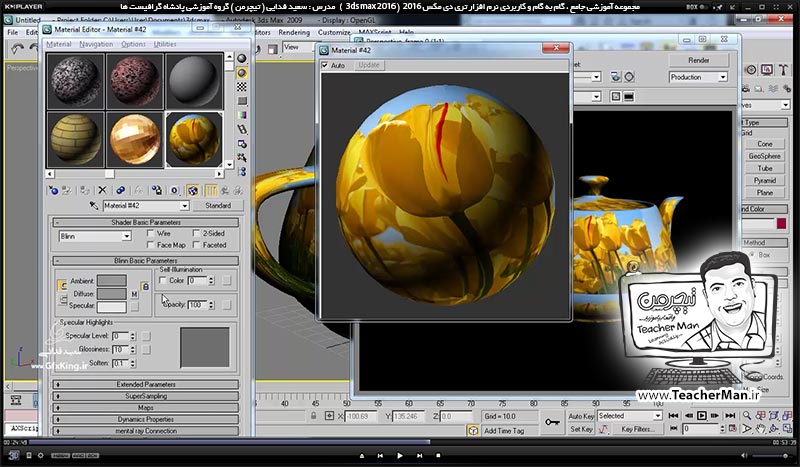Click Select by Material icon

[242, 158]
